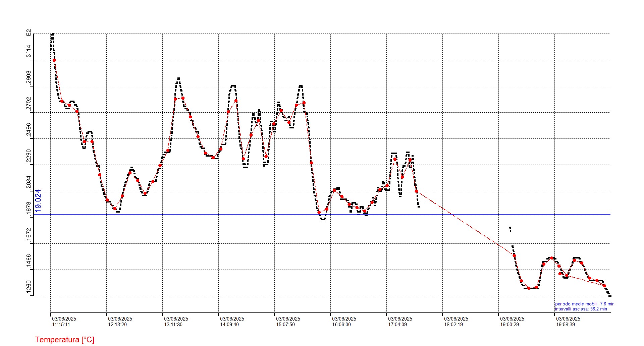Click the 'periodo medie mobili: 7.8 min' text
The width and height of the screenshot is (644, 346).
coord(585,304)
